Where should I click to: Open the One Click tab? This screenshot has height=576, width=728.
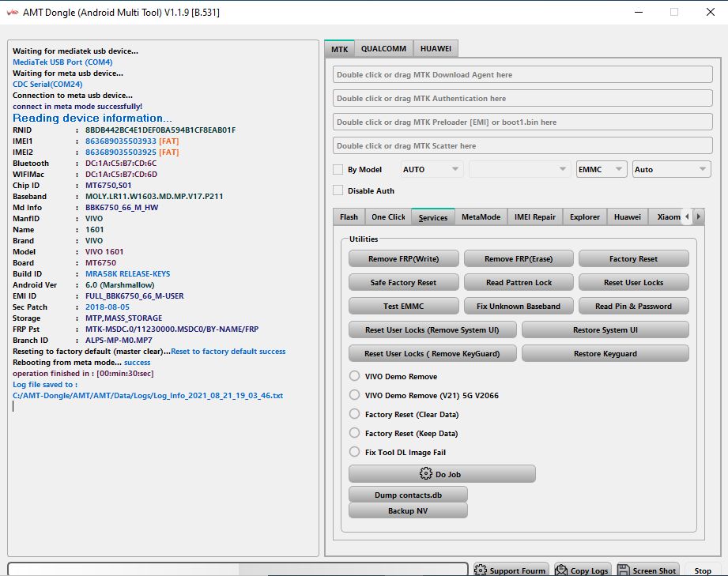(388, 216)
